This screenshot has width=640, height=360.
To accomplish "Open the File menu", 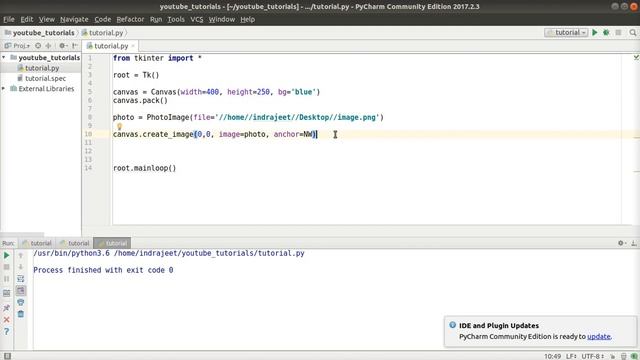I will [9, 19].
